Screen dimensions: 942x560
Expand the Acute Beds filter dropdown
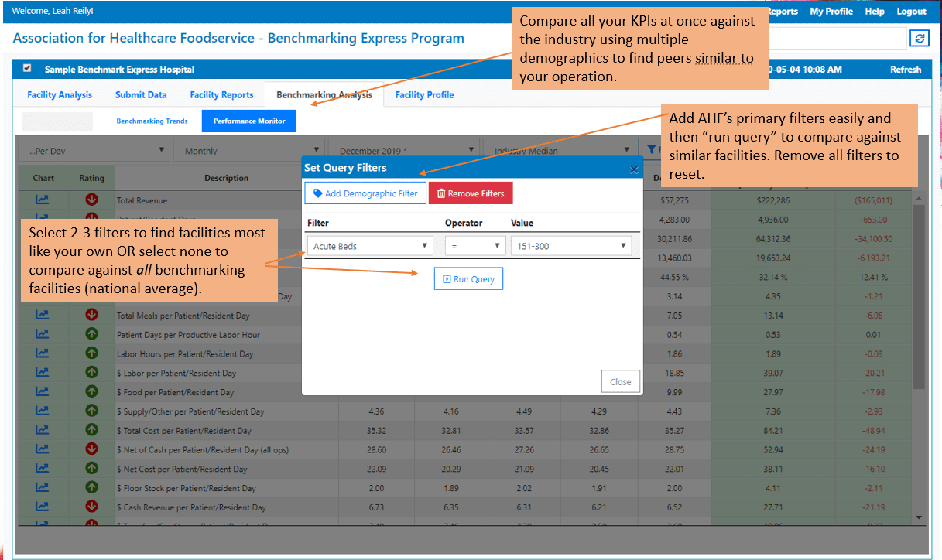[x=369, y=246]
